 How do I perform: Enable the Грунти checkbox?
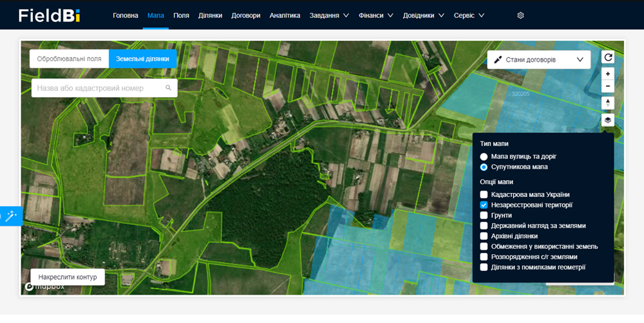(x=484, y=215)
